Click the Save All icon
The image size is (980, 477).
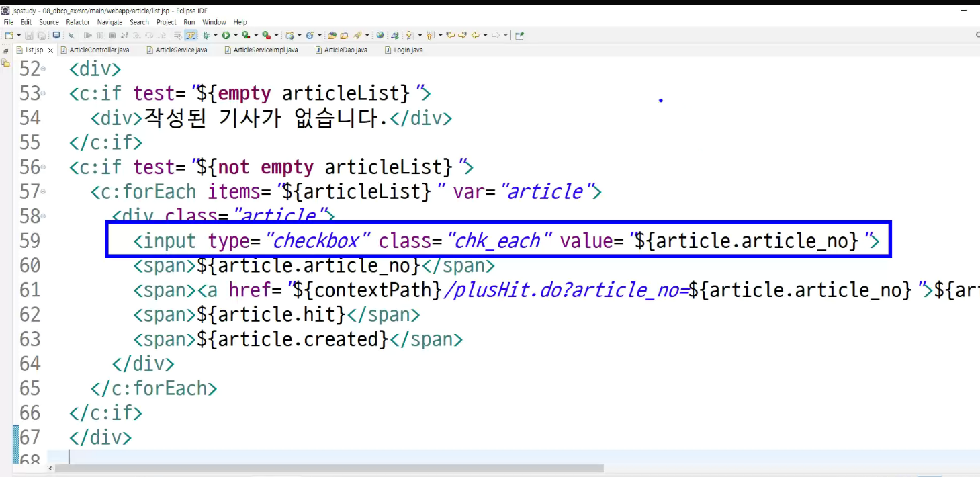(x=42, y=35)
